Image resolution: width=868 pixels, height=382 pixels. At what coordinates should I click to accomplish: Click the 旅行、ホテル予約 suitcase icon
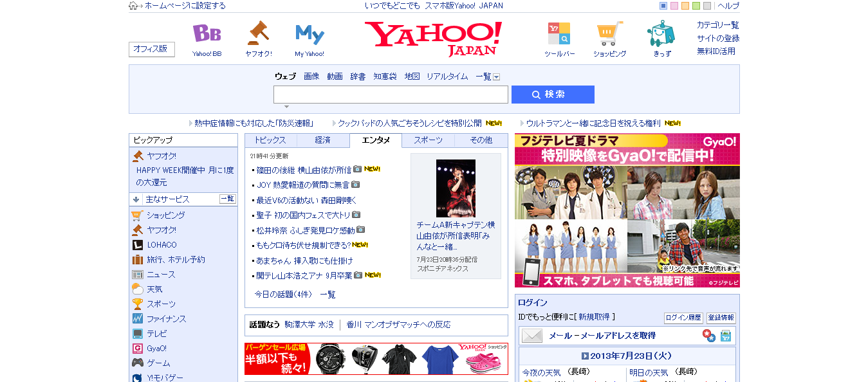(137, 260)
